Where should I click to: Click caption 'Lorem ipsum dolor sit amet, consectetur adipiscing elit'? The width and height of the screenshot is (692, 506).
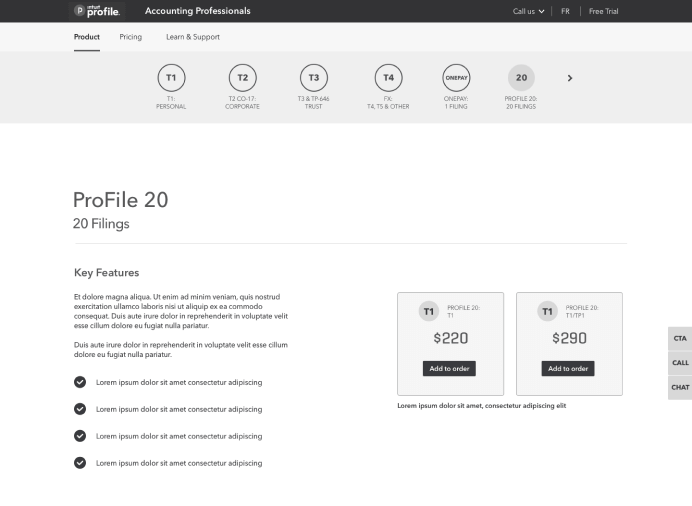(x=481, y=405)
